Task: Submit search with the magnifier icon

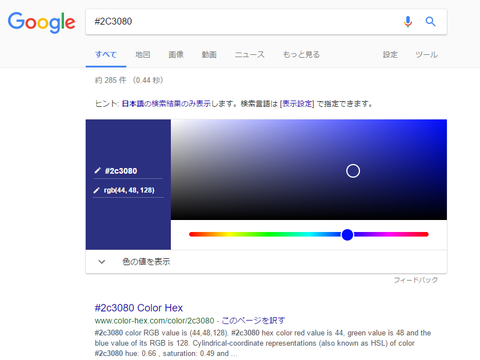Action: (x=430, y=22)
